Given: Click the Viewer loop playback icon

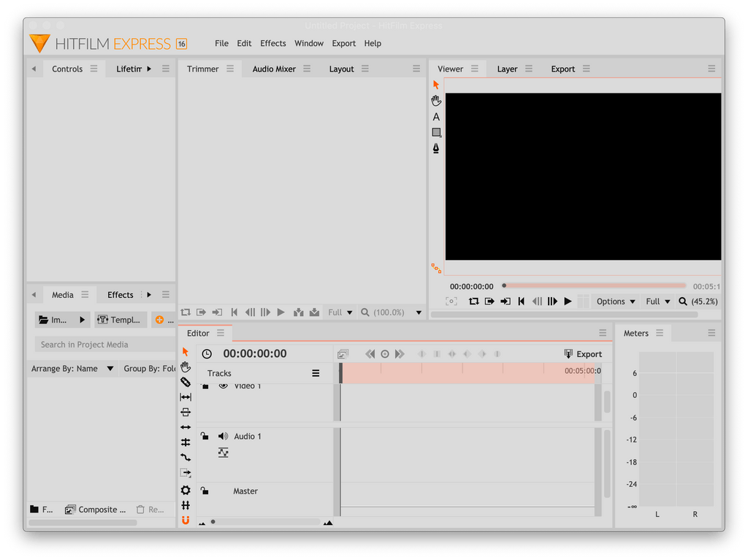Looking at the screenshot, I should click(473, 302).
